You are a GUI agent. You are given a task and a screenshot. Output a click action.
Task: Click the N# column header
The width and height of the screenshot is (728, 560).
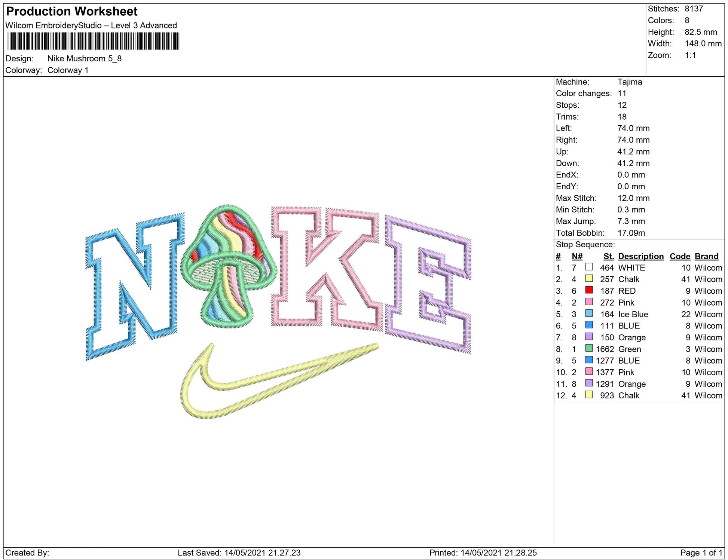pos(577,256)
